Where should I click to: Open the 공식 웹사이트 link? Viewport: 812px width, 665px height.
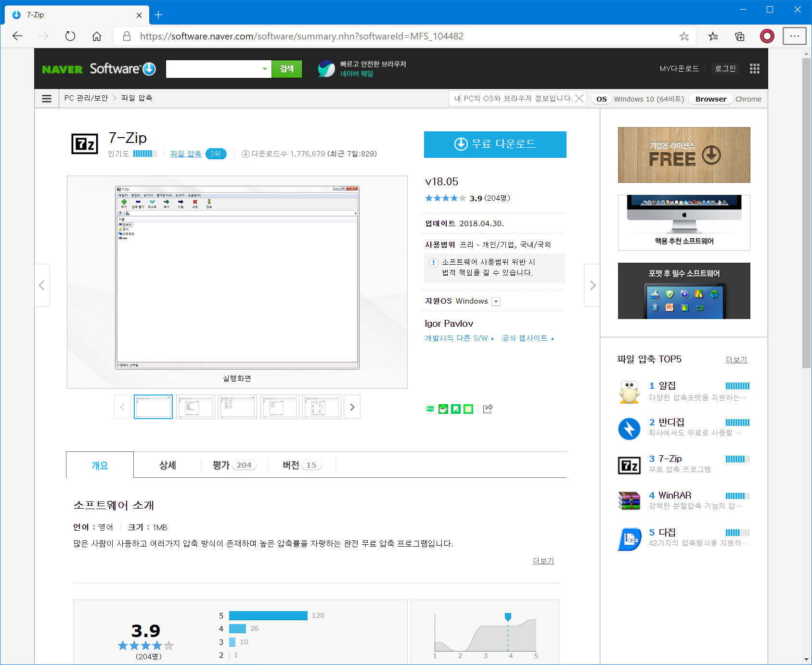(x=528, y=338)
